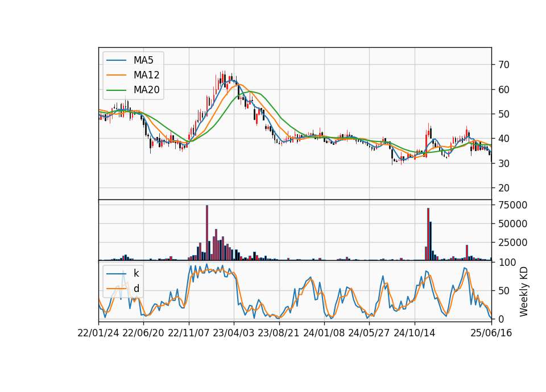Click the 23/04/03 date label
Screen dimensions: 546x392
click(x=234, y=333)
